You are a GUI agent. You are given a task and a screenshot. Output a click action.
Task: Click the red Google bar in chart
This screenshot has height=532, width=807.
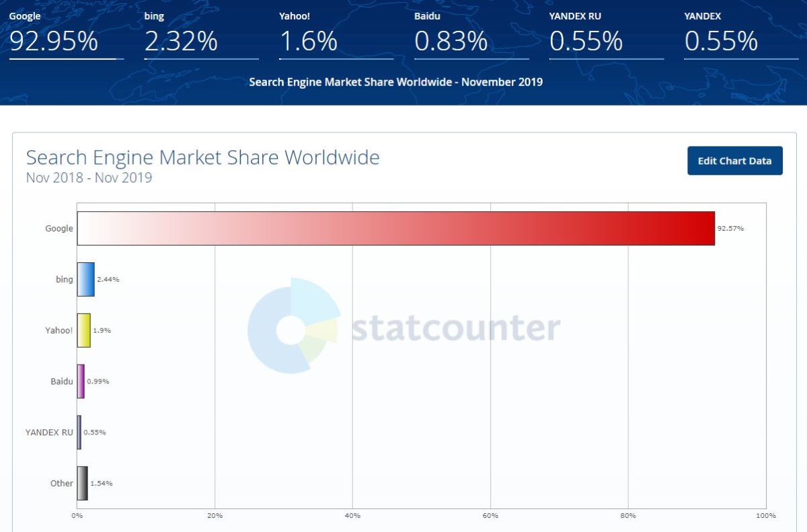pyautogui.click(x=395, y=229)
